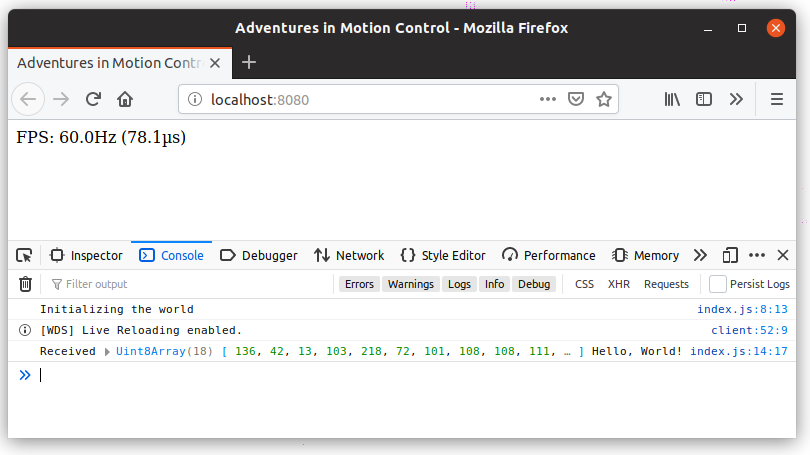Toggle responsive design mode icon
The image size is (810, 455).
(730, 255)
